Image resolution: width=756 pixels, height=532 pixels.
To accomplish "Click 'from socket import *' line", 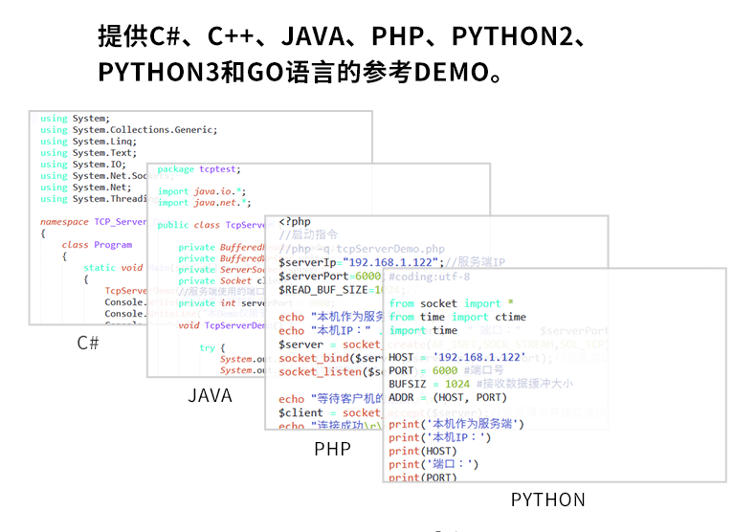I will coord(451,303).
